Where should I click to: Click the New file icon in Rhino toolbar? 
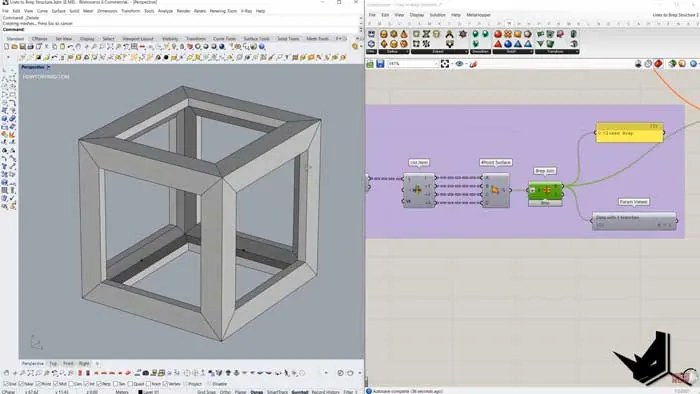point(6,46)
